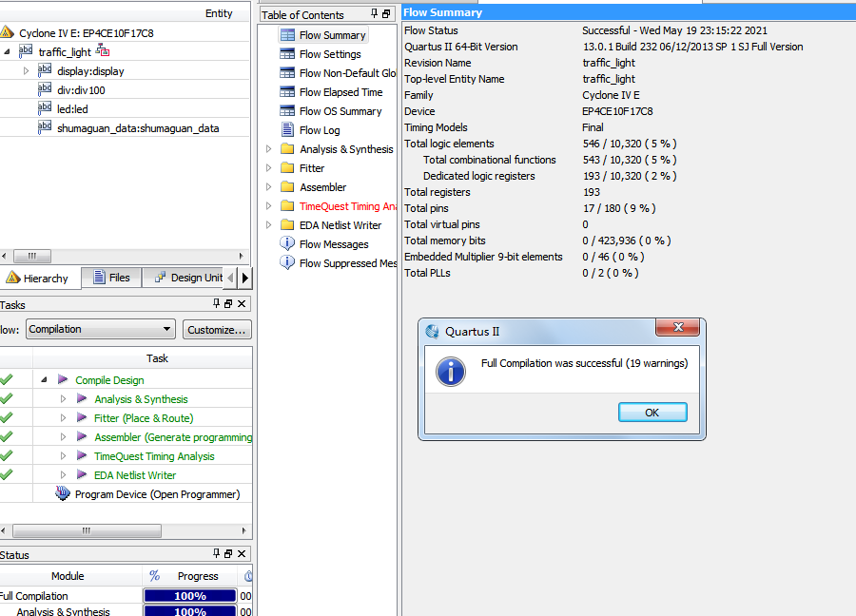The width and height of the screenshot is (856, 616).
Task: Select Fitter (Place & Route) task
Action: click(x=144, y=418)
